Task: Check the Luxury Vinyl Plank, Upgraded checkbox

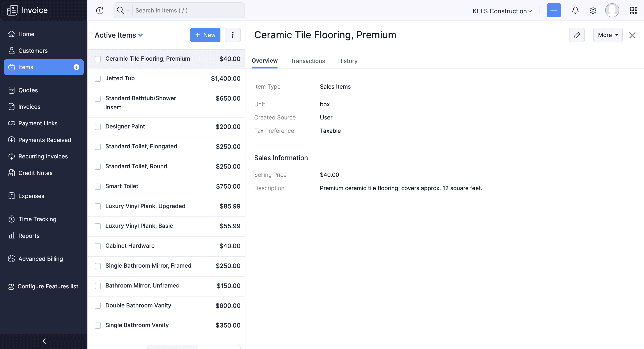Action: pyautogui.click(x=98, y=206)
